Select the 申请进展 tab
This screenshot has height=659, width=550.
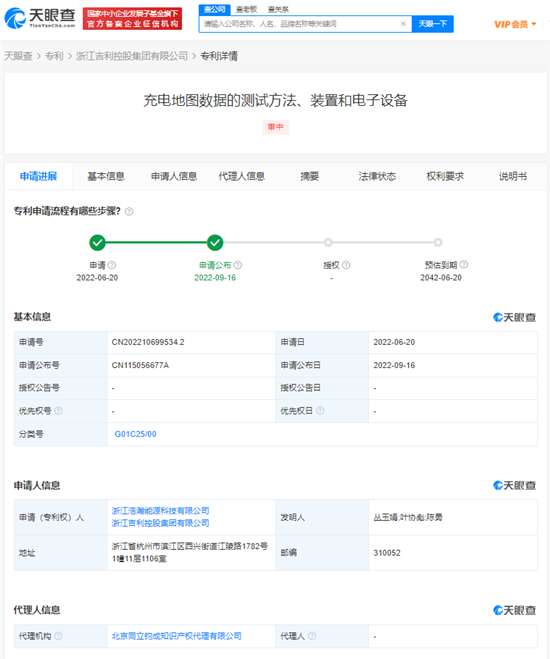(x=38, y=176)
